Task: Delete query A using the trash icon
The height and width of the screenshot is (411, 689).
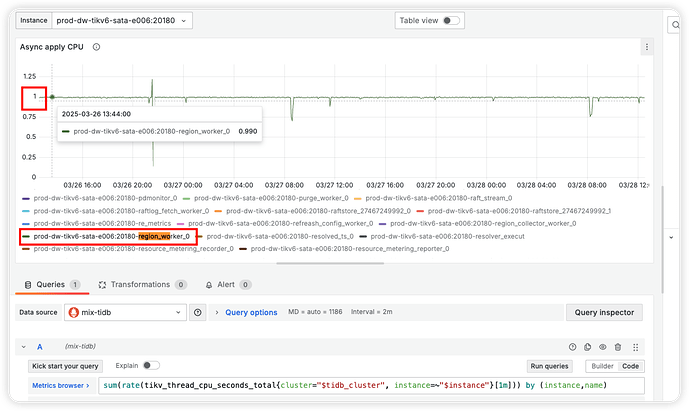Action: 618,346
